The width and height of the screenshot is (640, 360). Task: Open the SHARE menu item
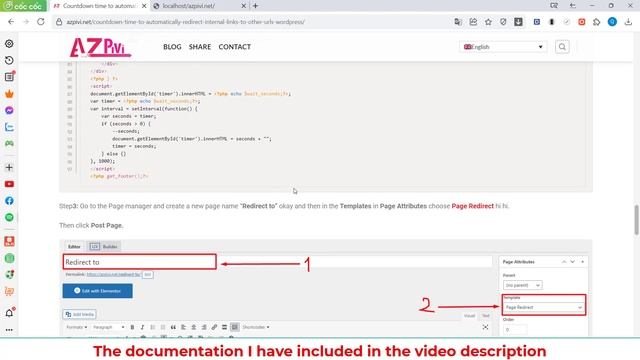(200, 47)
